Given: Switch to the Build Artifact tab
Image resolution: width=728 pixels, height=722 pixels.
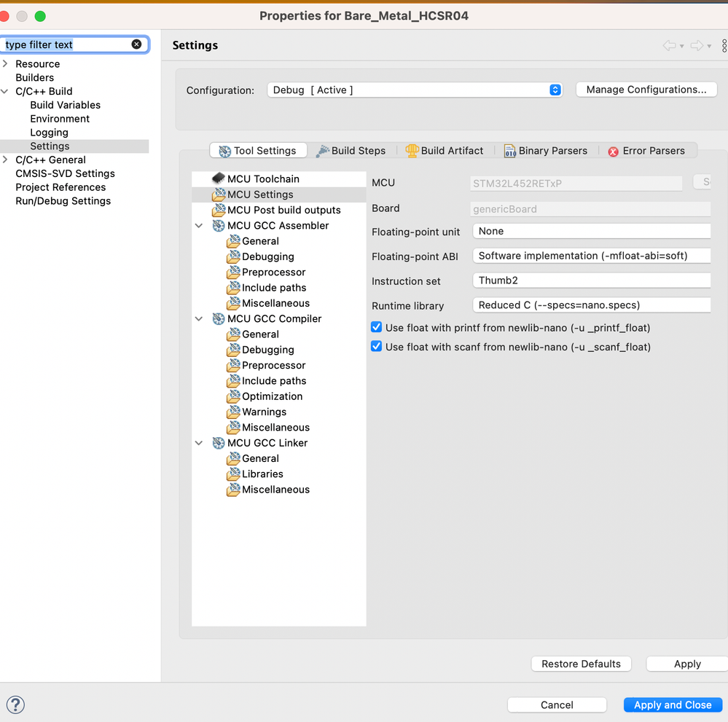Looking at the screenshot, I should 445,150.
